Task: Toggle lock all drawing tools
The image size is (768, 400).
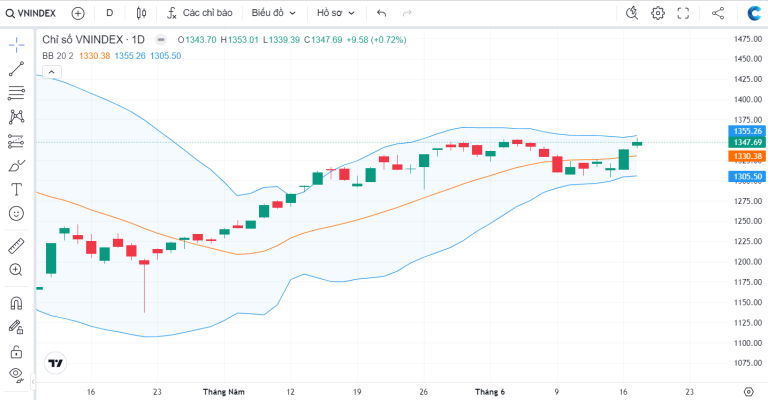Action: pos(16,352)
